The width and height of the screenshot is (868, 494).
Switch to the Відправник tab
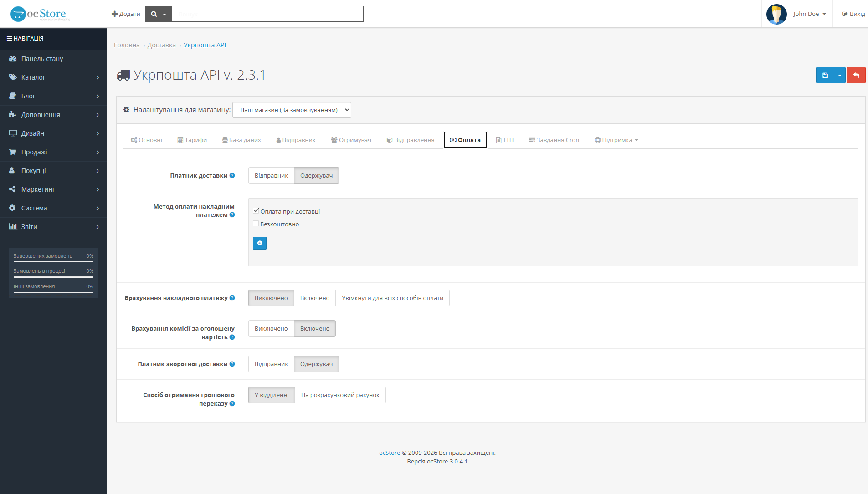[x=296, y=140]
